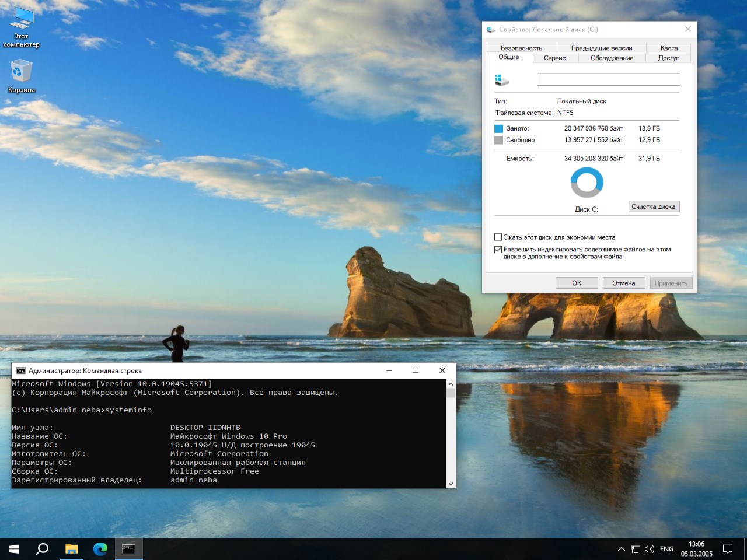Switch to the Безопасность tab
Viewport: 747px width, 560px height.
pos(521,48)
